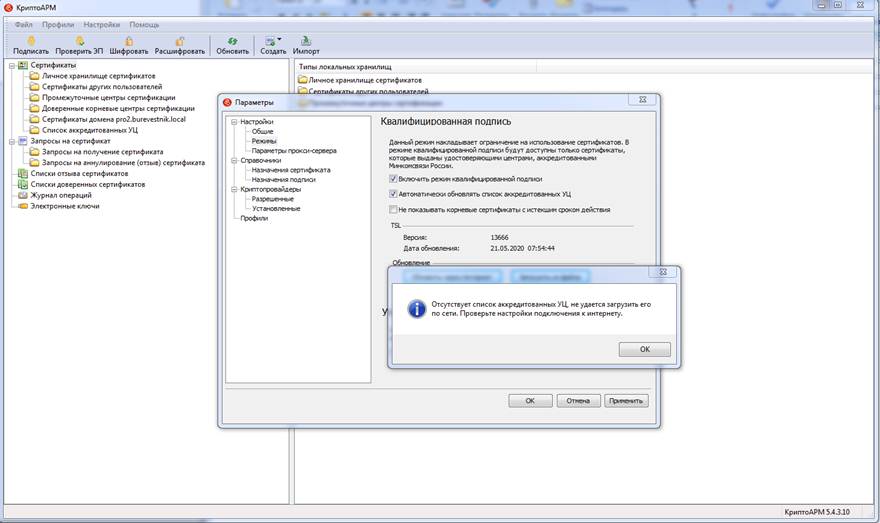Collapse the Запросы на сертификат node

coord(12,141)
